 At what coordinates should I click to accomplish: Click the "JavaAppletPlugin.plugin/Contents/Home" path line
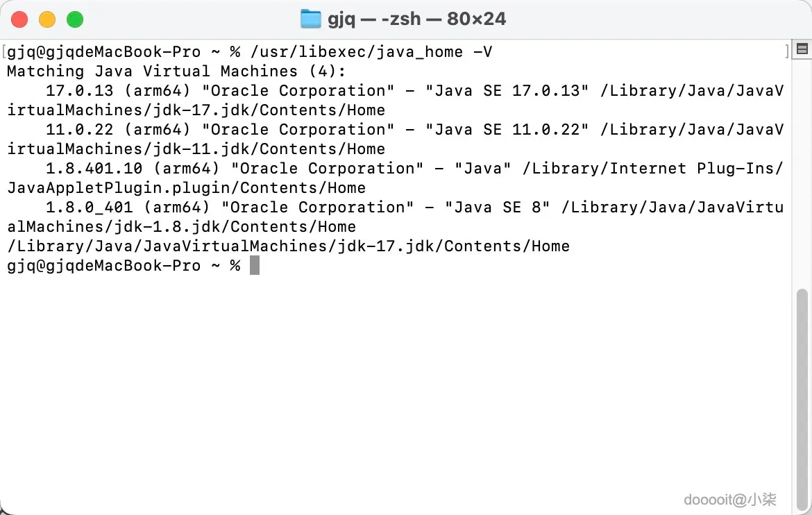coord(186,188)
